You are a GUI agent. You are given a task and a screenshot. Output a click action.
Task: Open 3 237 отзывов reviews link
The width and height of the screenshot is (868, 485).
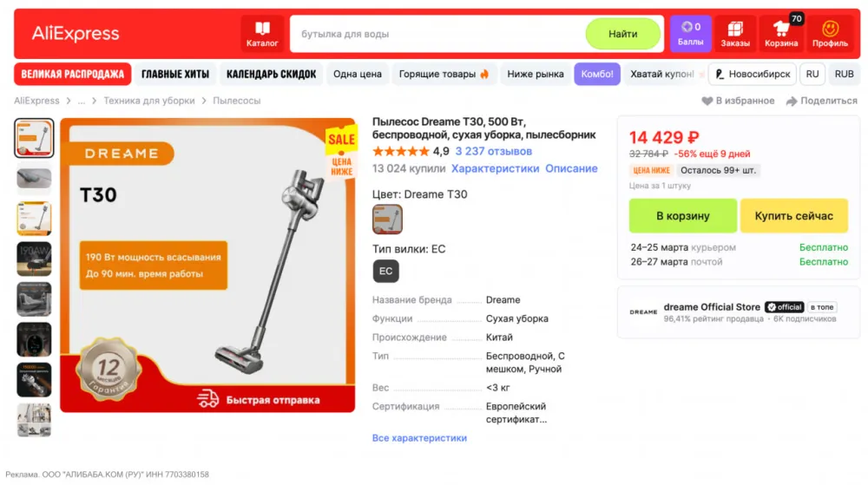pos(493,151)
